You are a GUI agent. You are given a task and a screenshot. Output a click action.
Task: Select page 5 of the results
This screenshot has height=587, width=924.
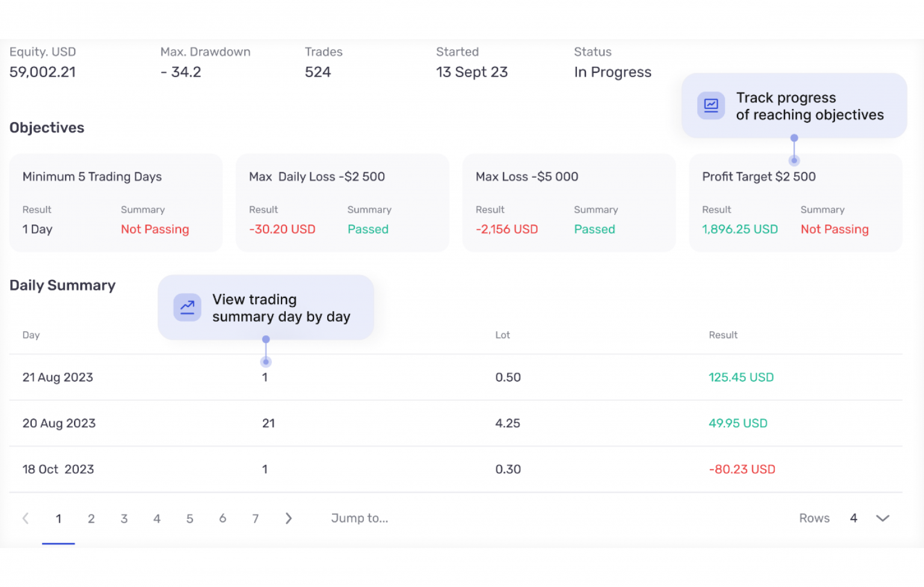point(189,518)
